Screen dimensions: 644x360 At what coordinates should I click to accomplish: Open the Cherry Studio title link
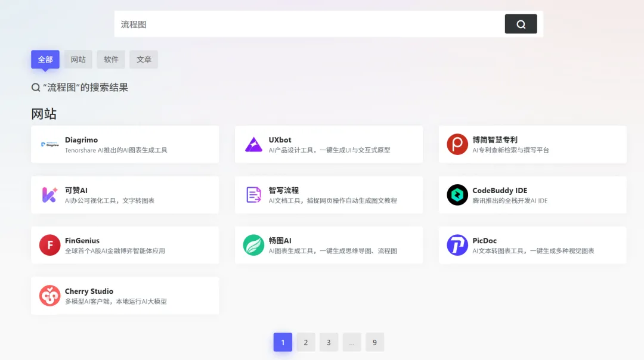point(89,291)
